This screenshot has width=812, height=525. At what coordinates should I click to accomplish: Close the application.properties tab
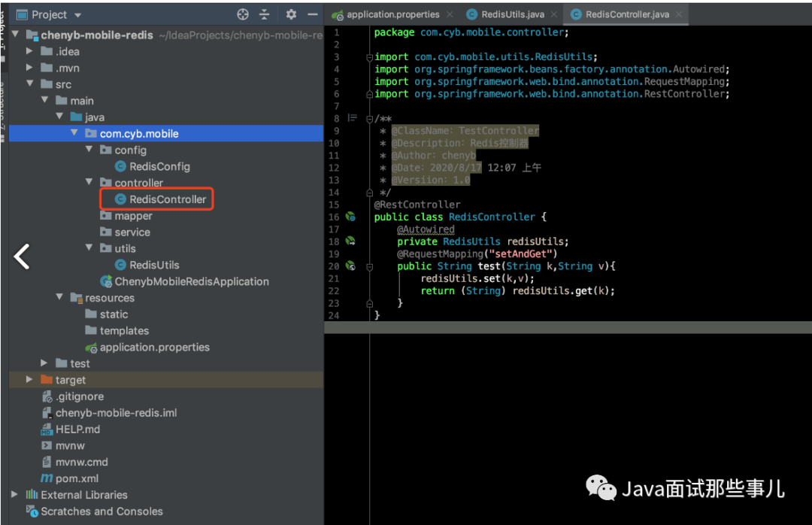coord(450,14)
